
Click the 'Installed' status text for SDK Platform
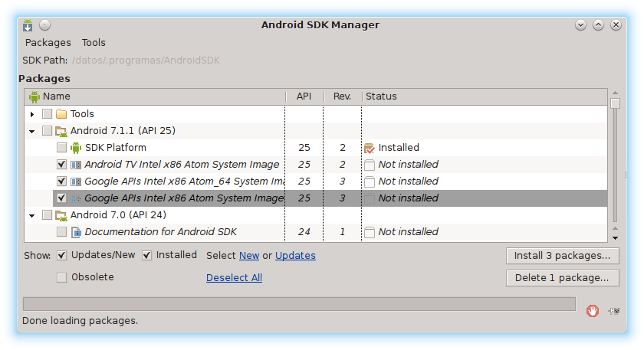pyautogui.click(x=399, y=148)
